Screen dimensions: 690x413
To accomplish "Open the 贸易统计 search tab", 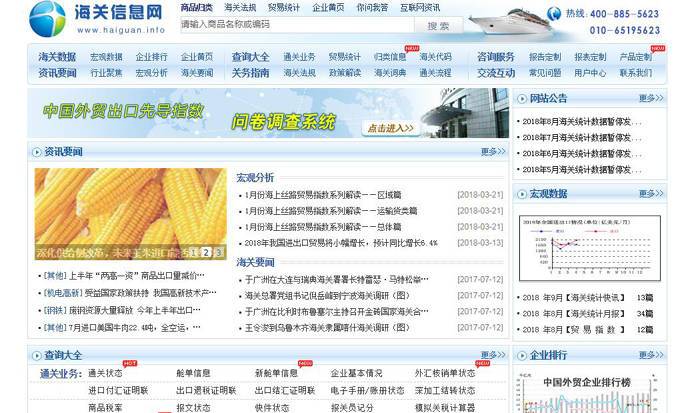I will pos(284,7).
